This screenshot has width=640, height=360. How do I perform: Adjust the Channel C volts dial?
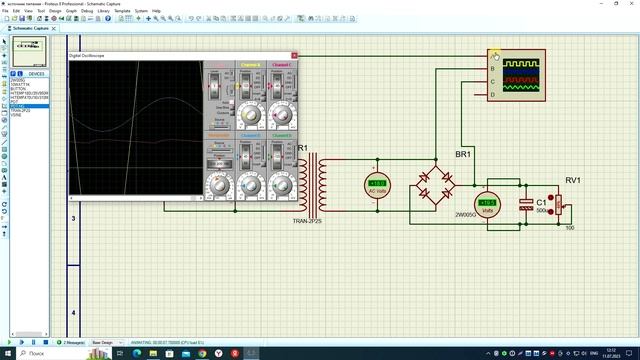282,115
